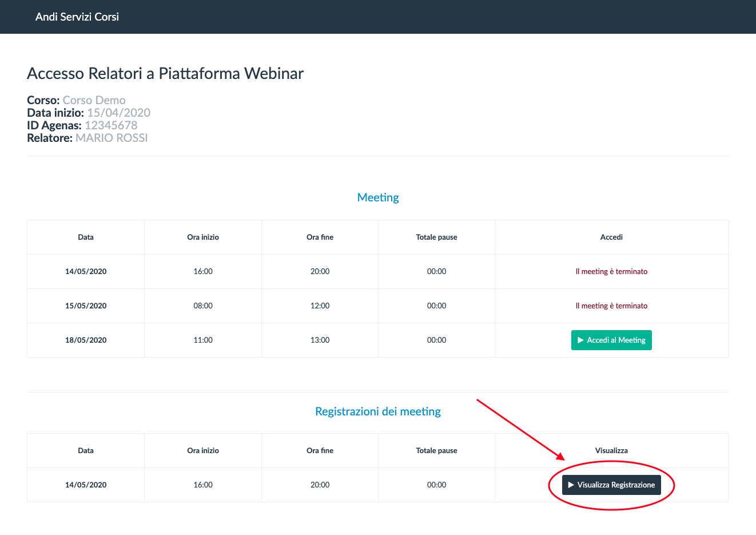756x535 pixels.
Task: Click the ID Agenas value 12345678
Action: tap(111, 125)
